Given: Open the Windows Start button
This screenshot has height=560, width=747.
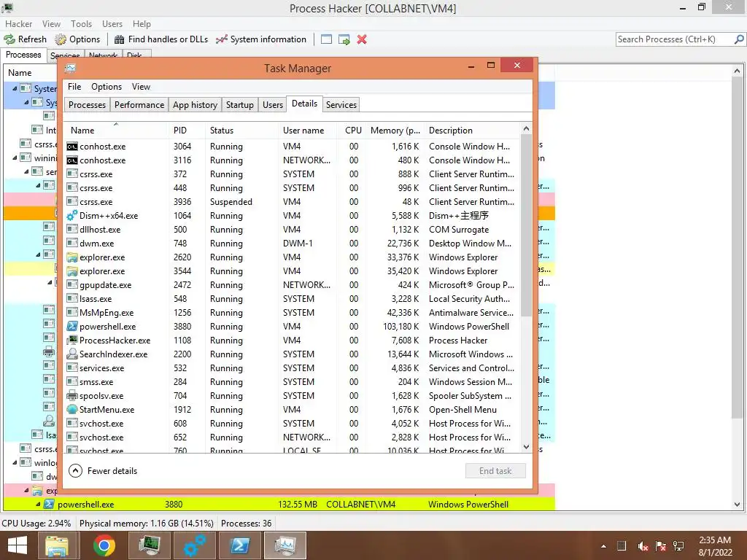Looking at the screenshot, I should point(18,545).
